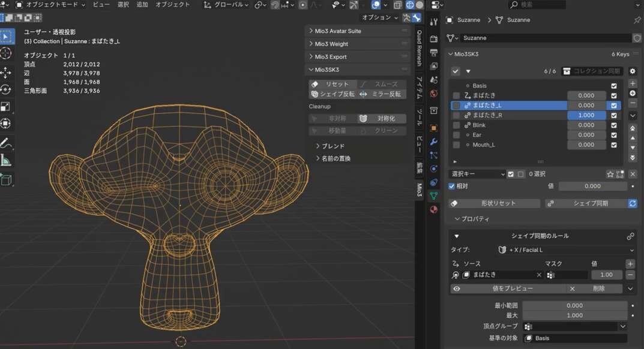This screenshot has height=349, width=644.
Task: Open the 選択 menu
Action: pos(123,5)
